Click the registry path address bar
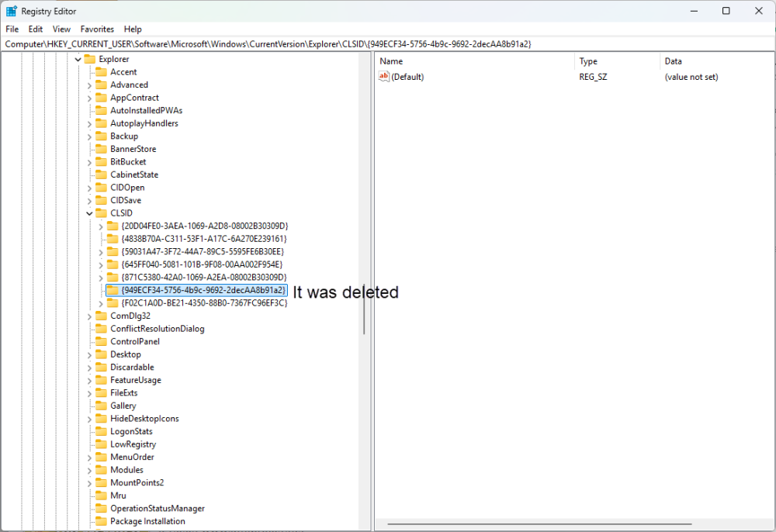 tap(388, 44)
